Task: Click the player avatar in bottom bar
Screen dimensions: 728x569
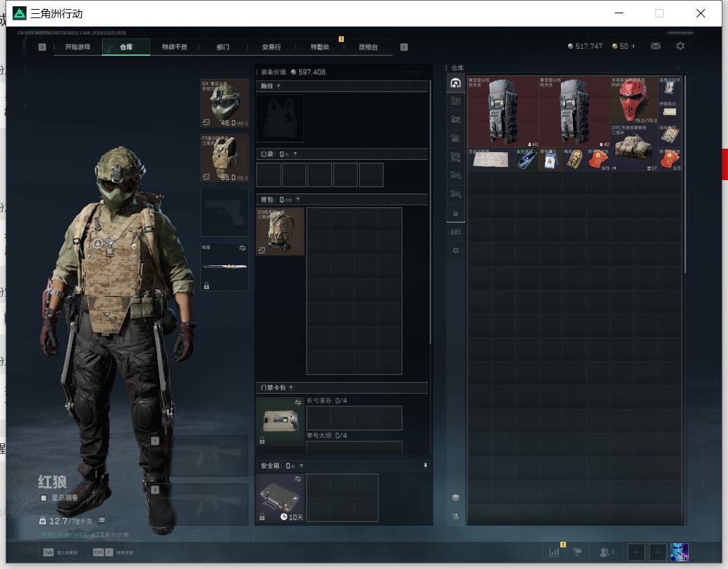Action: (x=680, y=552)
